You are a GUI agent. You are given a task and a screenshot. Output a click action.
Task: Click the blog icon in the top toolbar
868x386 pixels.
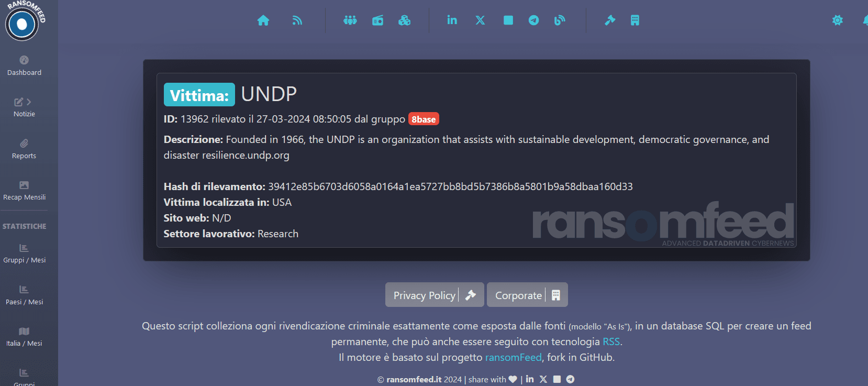coord(560,20)
